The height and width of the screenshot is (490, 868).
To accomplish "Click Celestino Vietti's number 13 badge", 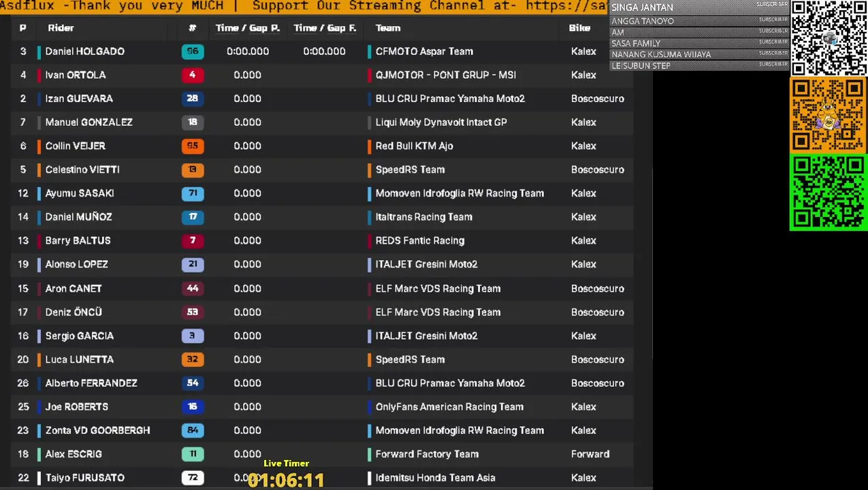I will coord(193,169).
